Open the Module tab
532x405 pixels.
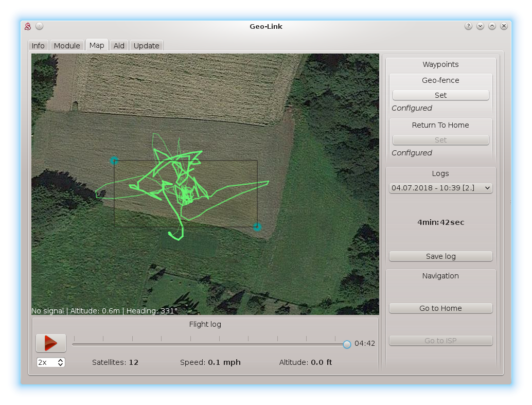(67, 46)
